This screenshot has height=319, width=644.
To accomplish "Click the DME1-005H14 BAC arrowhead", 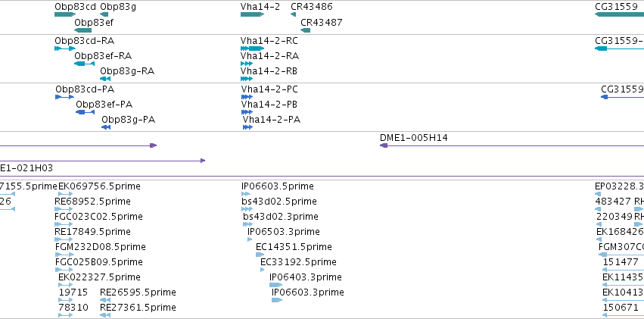I will [384, 145].
